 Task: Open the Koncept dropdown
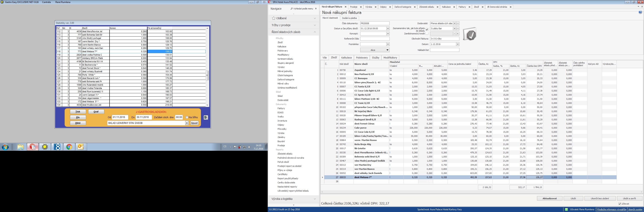388,34
